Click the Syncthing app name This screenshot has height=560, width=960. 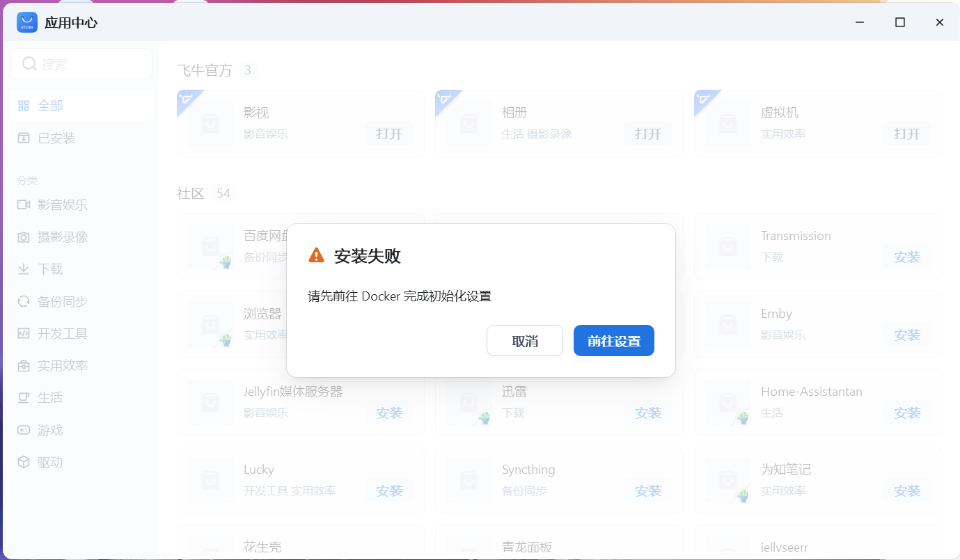pos(528,470)
